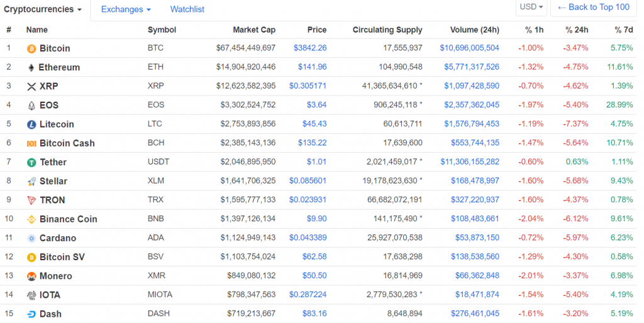Sort by Market Cap column header

click(254, 30)
